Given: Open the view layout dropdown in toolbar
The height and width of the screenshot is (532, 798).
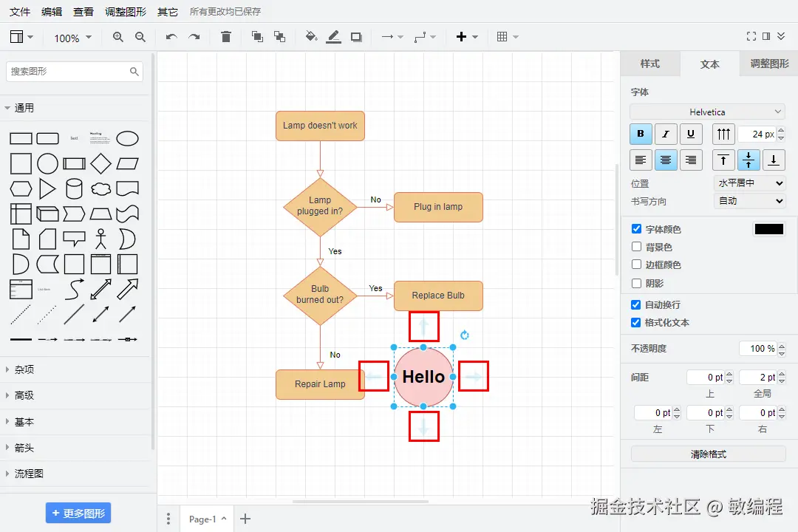Looking at the screenshot, I should [x=21, y=37].
